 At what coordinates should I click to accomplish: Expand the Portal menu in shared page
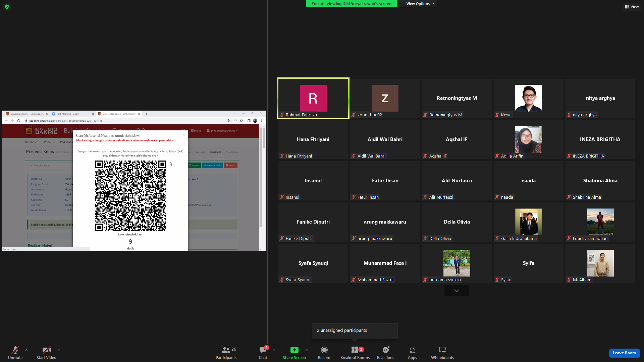click(49, 142)
